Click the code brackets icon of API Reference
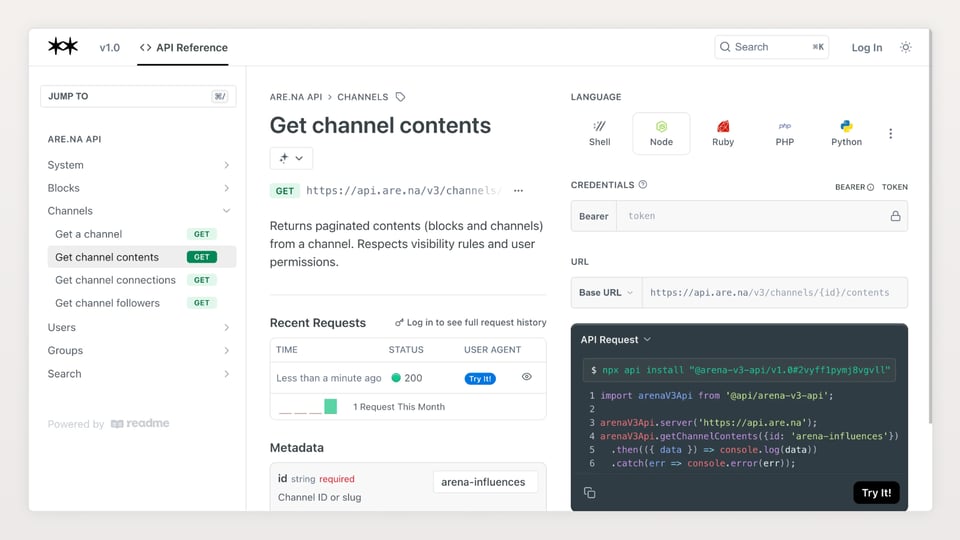Viewport: 960px width, 540px height. [x=145, y=48]
